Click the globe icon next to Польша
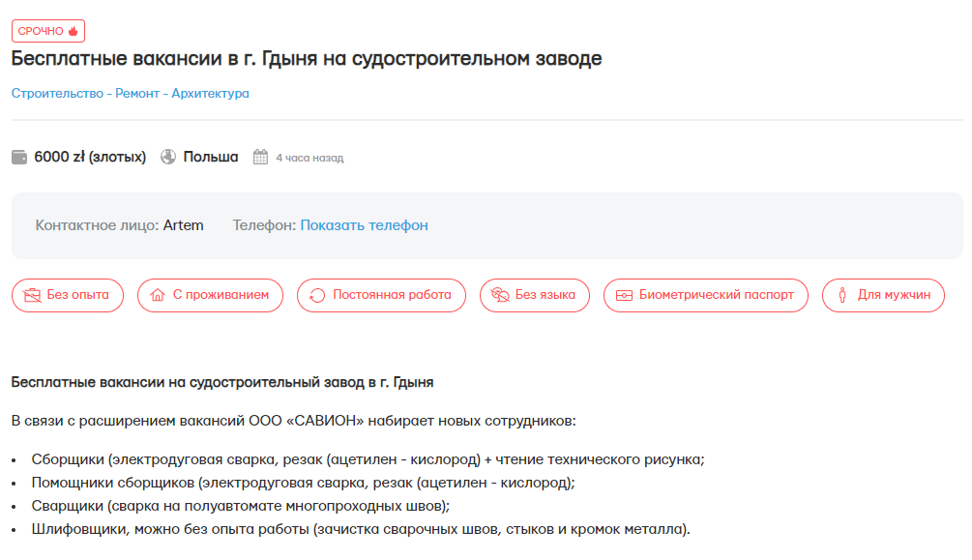The image size is (972, 560). pyautogui.click(x=168, y=157)
